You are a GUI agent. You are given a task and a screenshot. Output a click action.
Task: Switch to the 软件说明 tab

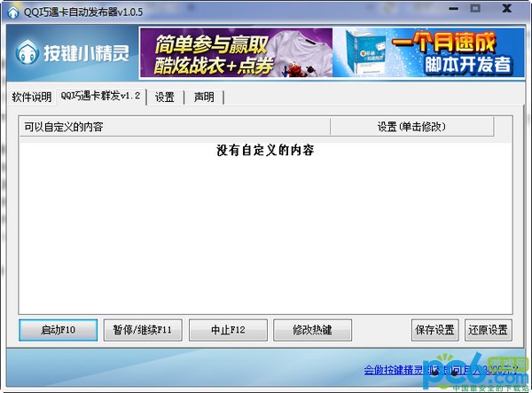click(32, 97)
